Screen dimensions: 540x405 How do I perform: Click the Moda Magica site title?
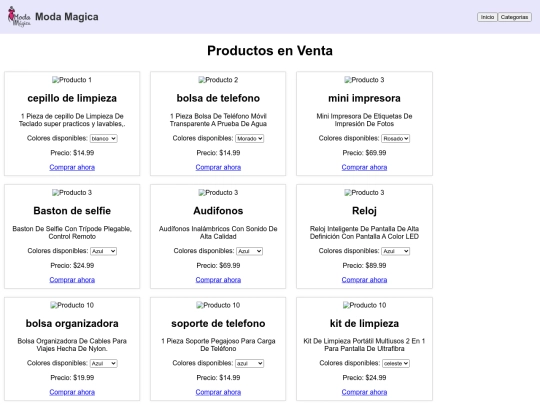pos(66,17)
